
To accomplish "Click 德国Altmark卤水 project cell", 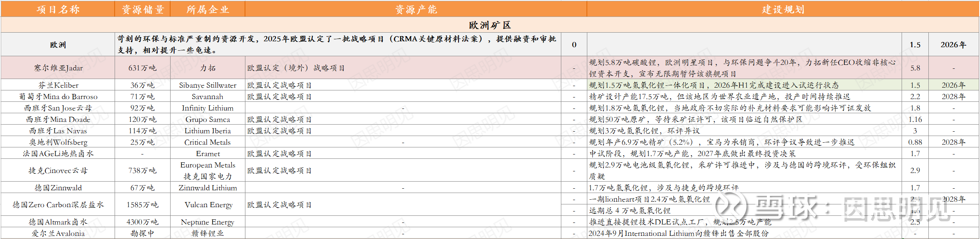I will pos(58,222).
